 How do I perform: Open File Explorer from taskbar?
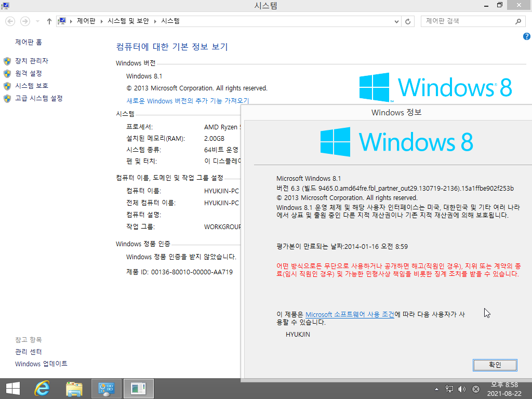pyautogui.click(x=74, y=389)
